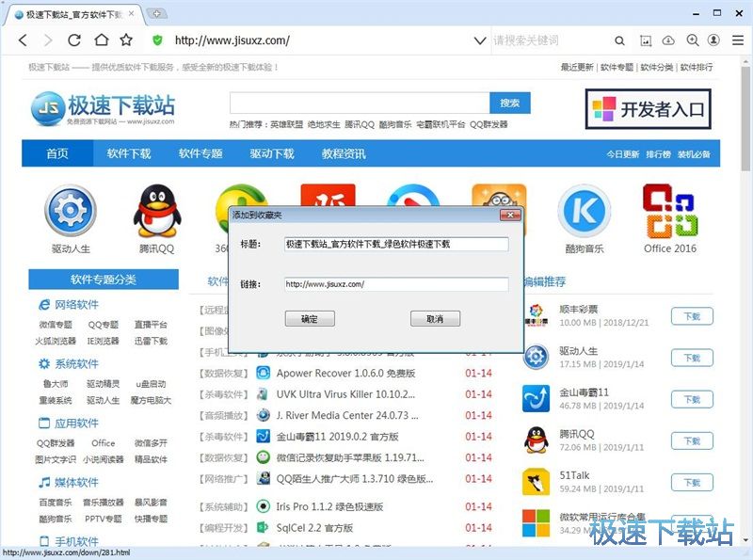753x560 pixels.
Task: Open the 软件排行 top link
Action: click(x=697, y=67)
